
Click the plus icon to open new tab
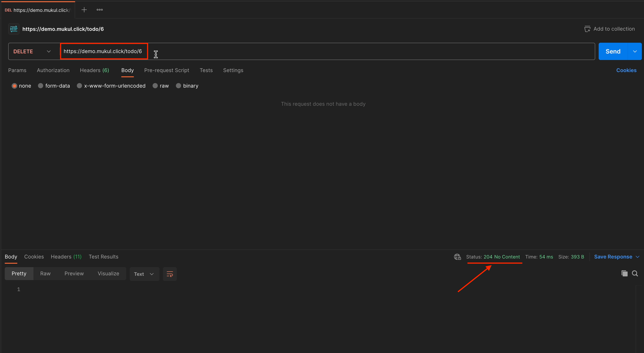[84, 10]
